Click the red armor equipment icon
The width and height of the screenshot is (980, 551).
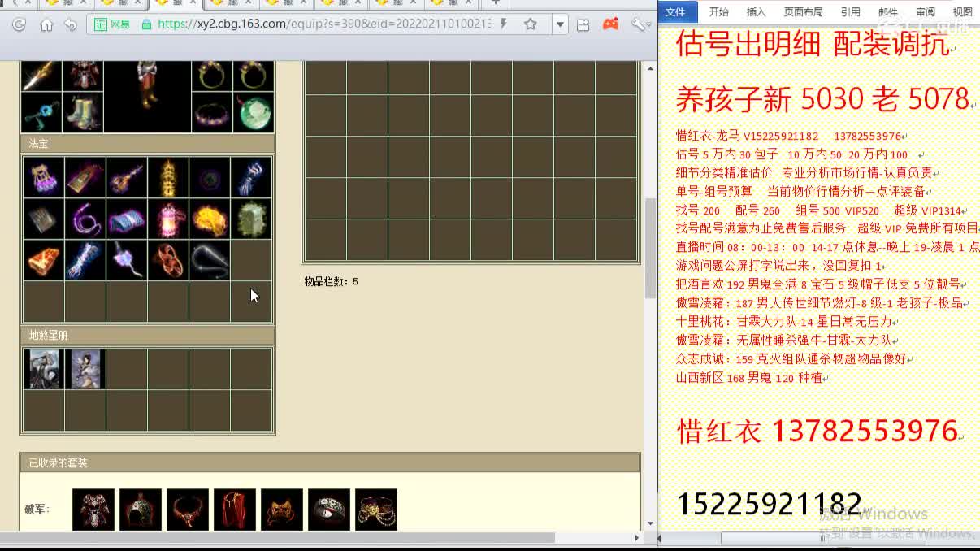[83, 76]
